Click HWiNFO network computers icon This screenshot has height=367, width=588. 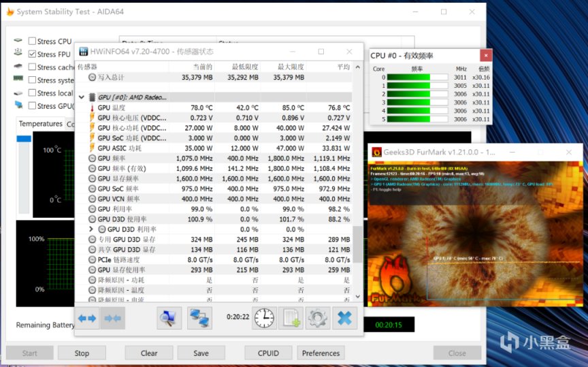coord(199,318)
